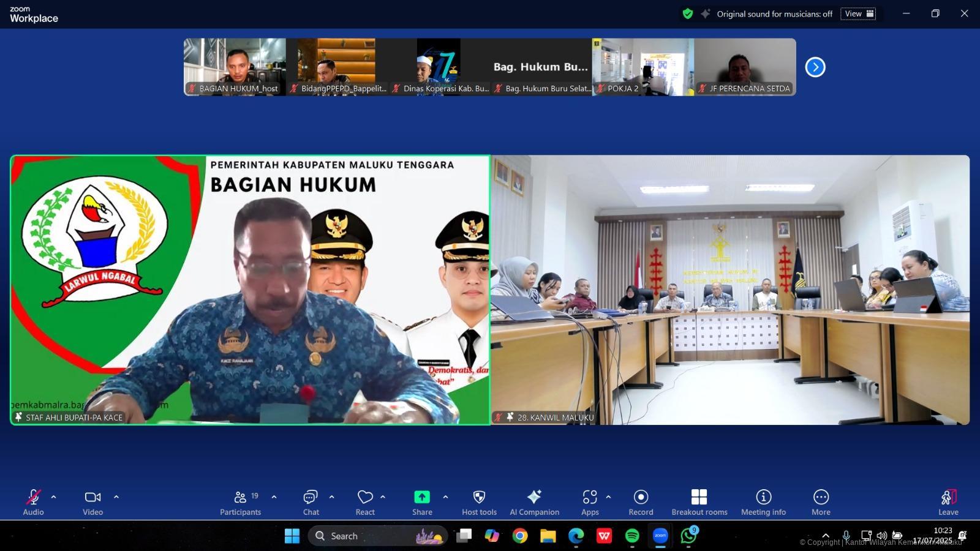The width and height of the screenshot is (980, 551).
Task: Open File Explorer from taskbar
Action: pos(548,536)
